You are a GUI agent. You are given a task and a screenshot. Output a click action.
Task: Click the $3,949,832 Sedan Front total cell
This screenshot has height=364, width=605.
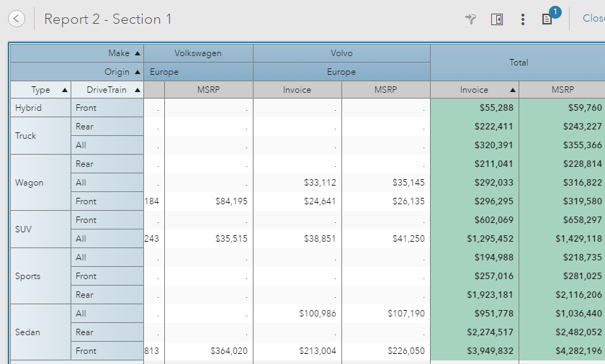(x=475, y=351)
